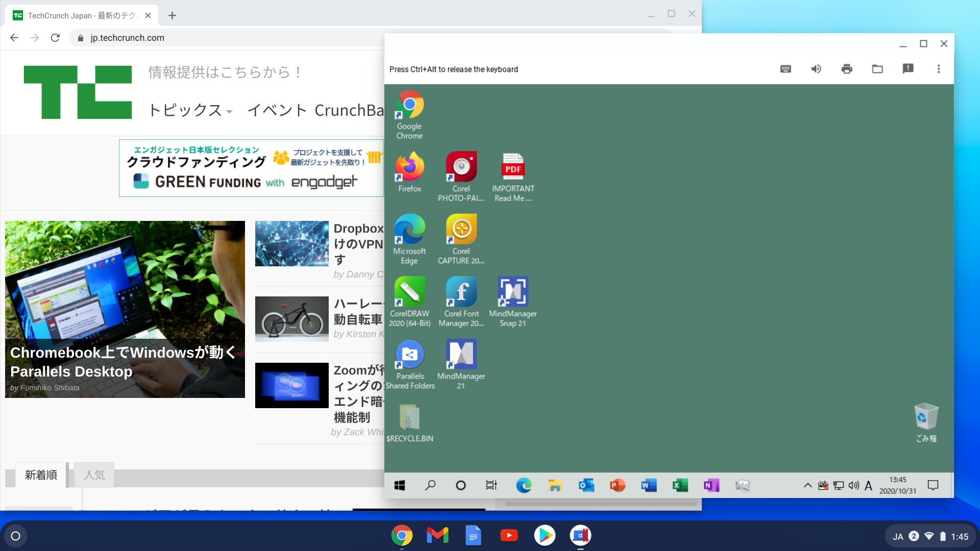Open shared folder icon in Parallels toolbar
This screenshot has width=980, height=551.
877,69
